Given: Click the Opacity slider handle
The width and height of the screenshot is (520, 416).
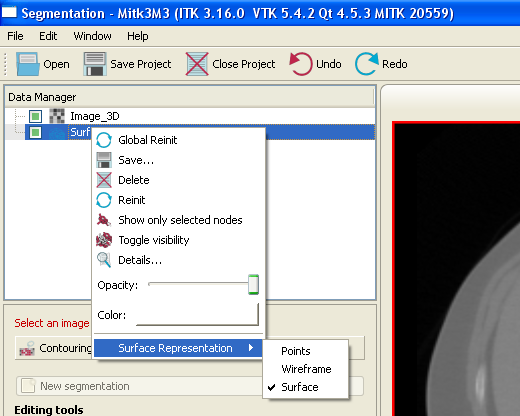Looking at the screenshot, I should pyautogui.click(x=253, y=285).
